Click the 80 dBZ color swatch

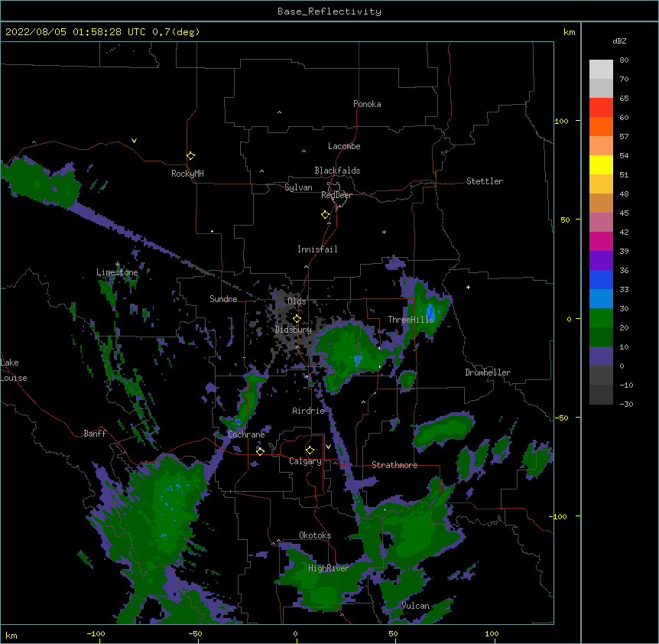tap(601, 70)
